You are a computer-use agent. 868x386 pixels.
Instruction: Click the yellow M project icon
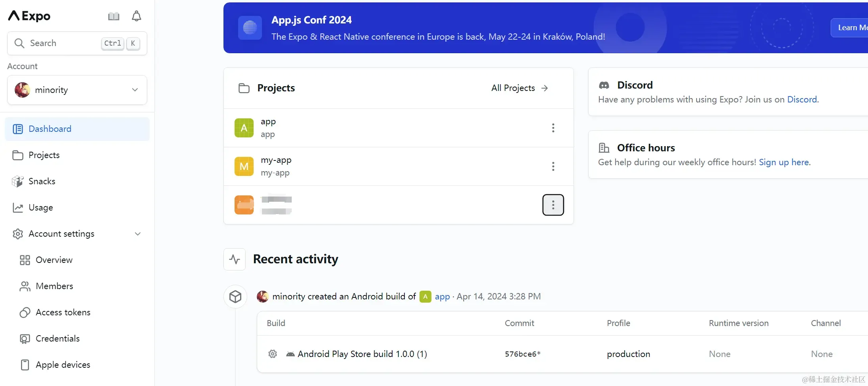click(244, 166)
